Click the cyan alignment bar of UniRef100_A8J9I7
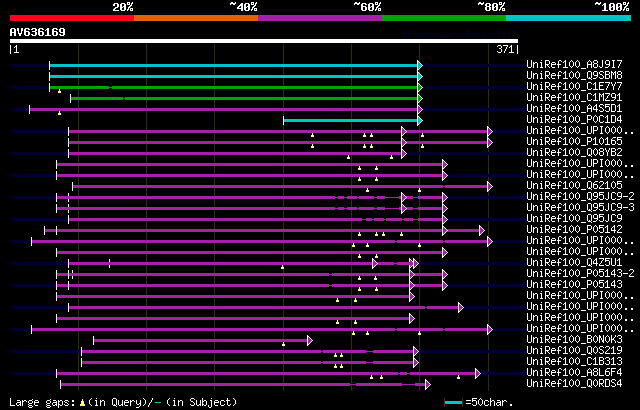Image resolution: width=640 pixels, height=410 pixels. click(x=233, y=65)
